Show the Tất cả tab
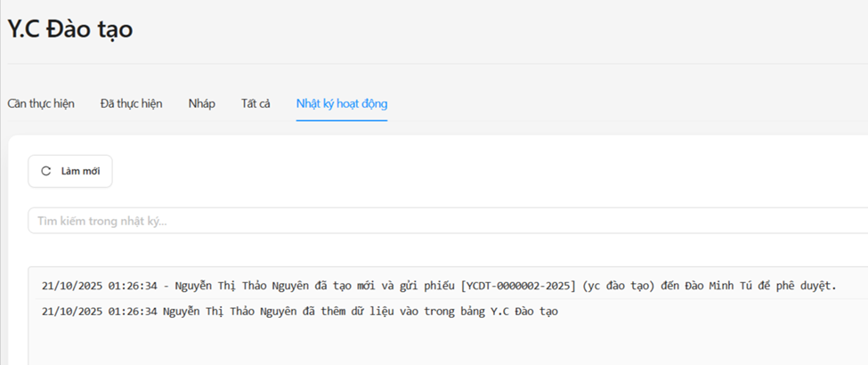 coord(256,103)
